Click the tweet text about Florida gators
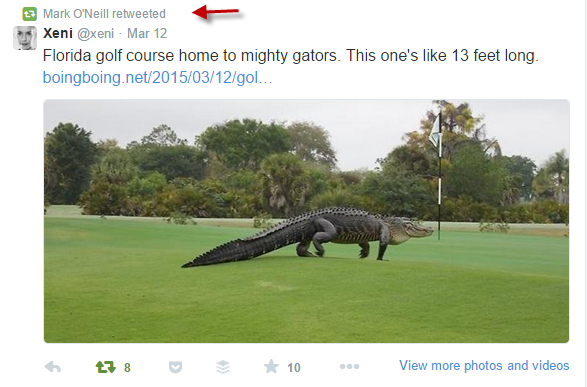This screenshot has height=387, width=587. tap(291, 56)
